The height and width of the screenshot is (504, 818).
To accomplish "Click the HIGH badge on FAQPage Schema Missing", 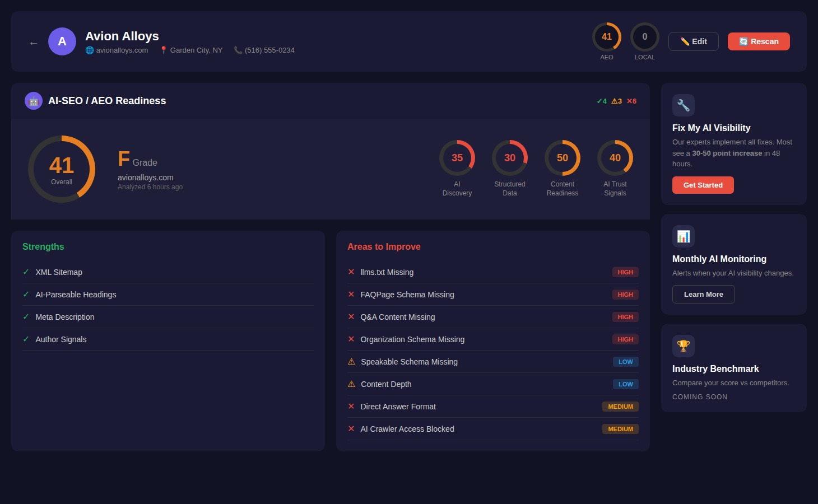I will tap(625, 294).
